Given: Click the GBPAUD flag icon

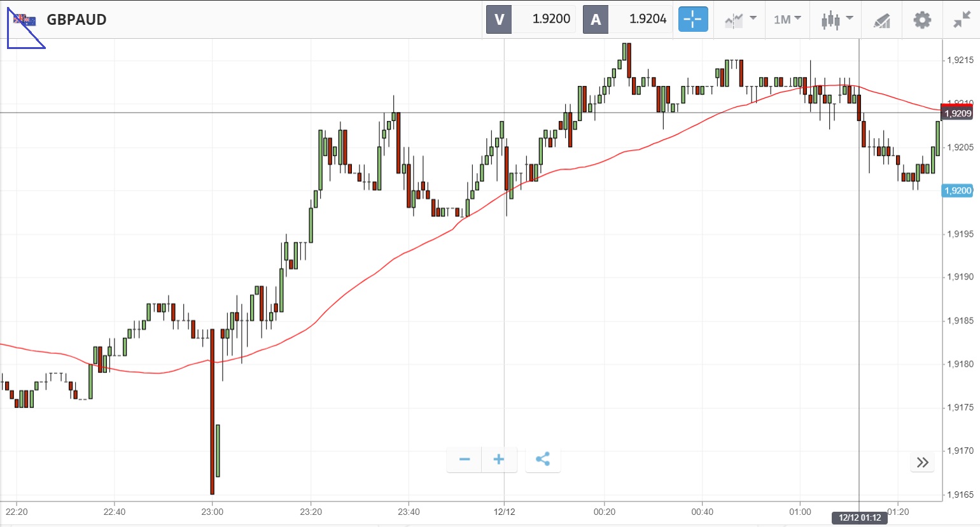Looking at the screenshot, I should tap(25, 20).
